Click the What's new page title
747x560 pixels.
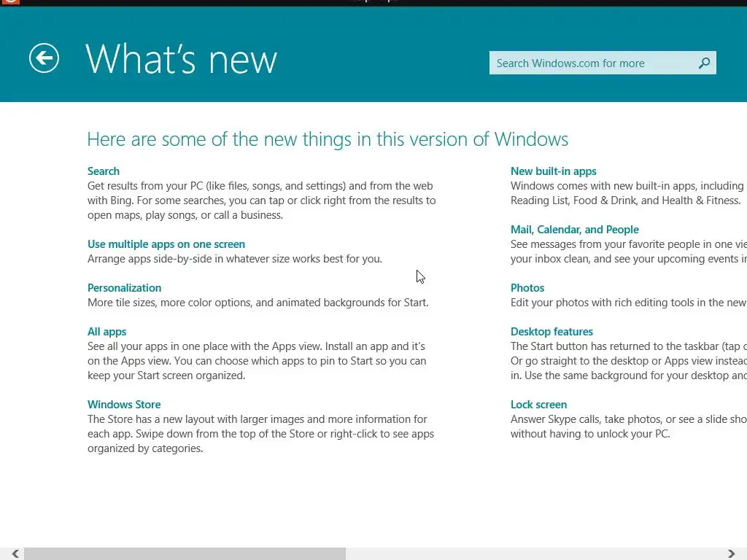coord(181,59)
